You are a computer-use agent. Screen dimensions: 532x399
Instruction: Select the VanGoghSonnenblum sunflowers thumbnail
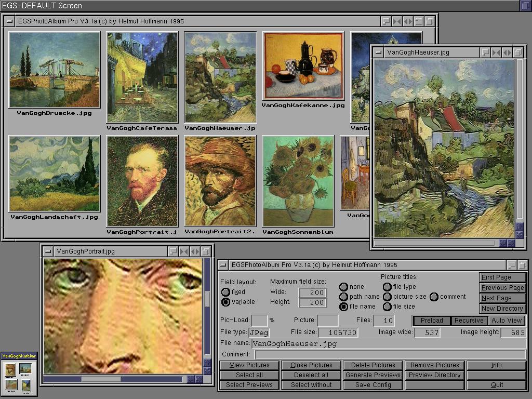pyautogui.click(x=298, y=181)
